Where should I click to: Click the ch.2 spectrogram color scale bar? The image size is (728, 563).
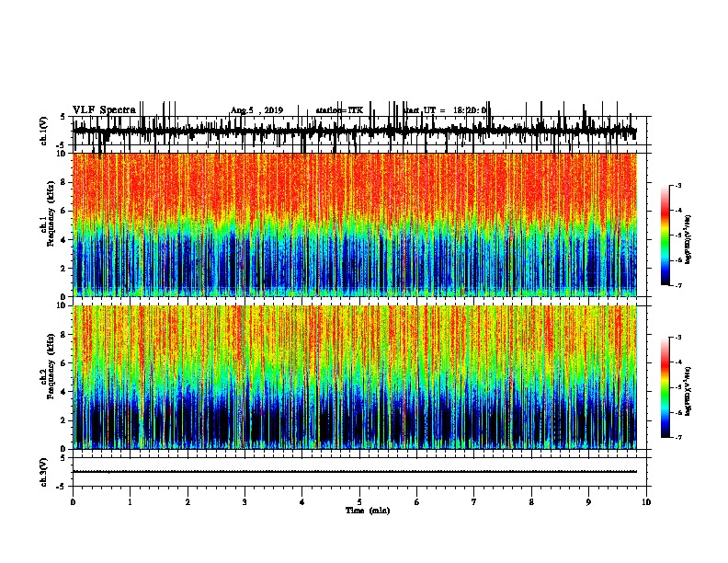point(665,387)
